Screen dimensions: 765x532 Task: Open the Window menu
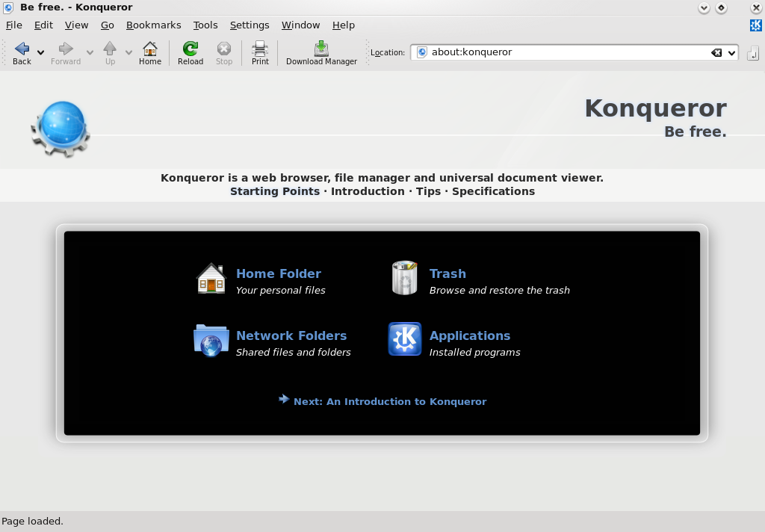pos(300,25)
